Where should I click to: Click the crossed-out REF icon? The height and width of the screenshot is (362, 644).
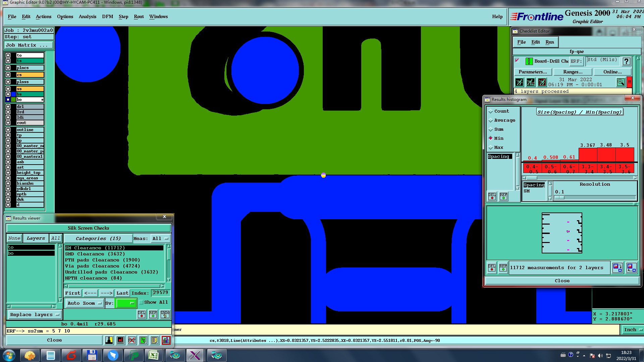point(132,340)
